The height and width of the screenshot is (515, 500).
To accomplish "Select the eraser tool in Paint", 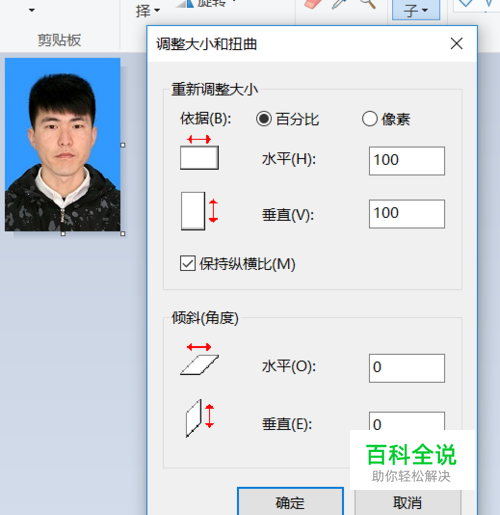I will point(313,4).
